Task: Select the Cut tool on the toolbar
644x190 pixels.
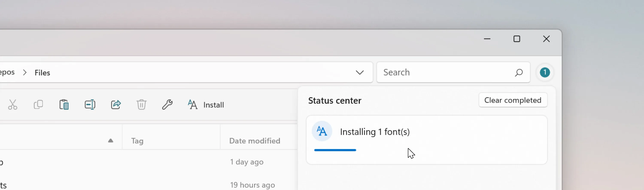Action: click(12, 104)
